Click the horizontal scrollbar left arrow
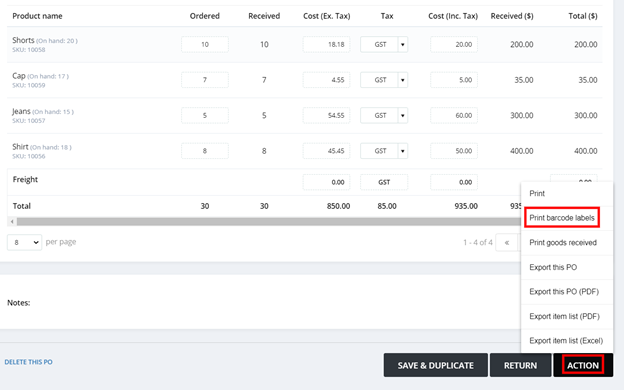This screenshot has height=390, width=624. 12,221
